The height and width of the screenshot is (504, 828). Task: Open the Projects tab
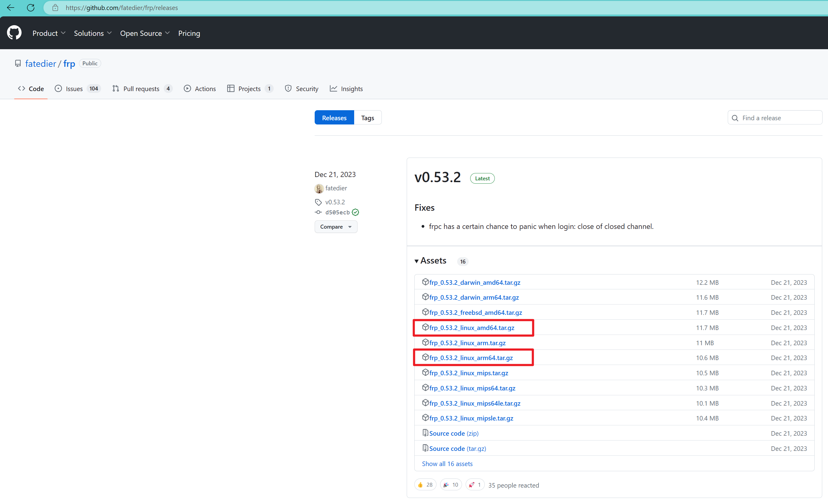click(250, 89)
